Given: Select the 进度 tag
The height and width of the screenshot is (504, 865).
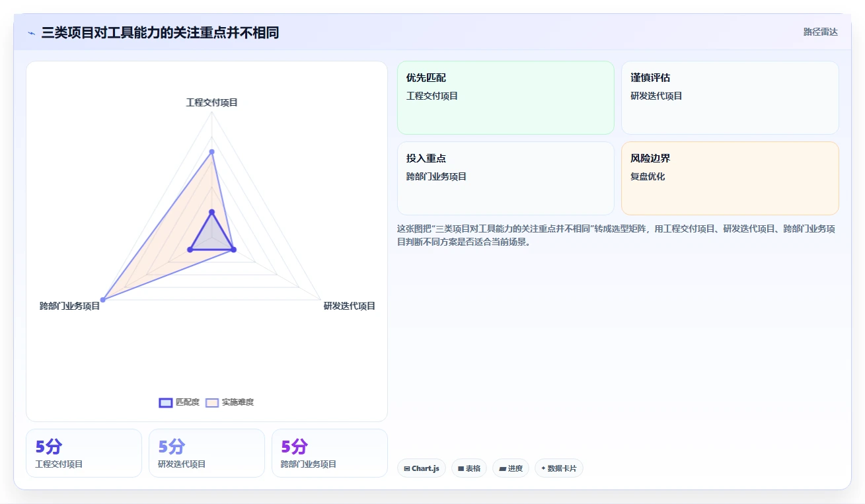Looking at the screenshot, I should point(511,468).
